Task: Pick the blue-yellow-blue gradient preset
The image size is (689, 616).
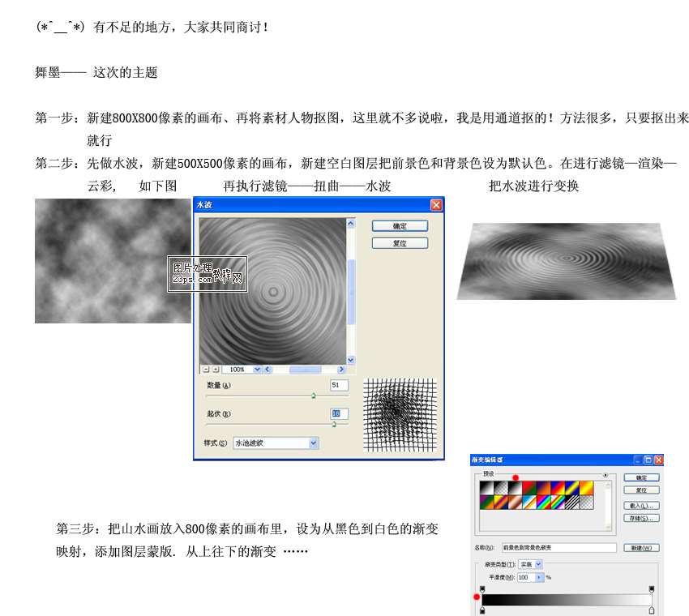Action: click(572, 488)
